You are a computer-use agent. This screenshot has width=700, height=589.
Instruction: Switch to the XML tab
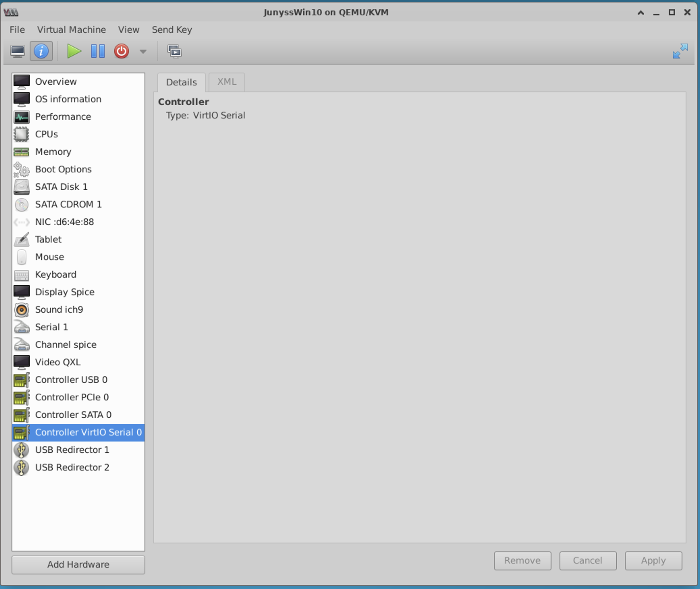pyautogui.click(x=226, y=82)
